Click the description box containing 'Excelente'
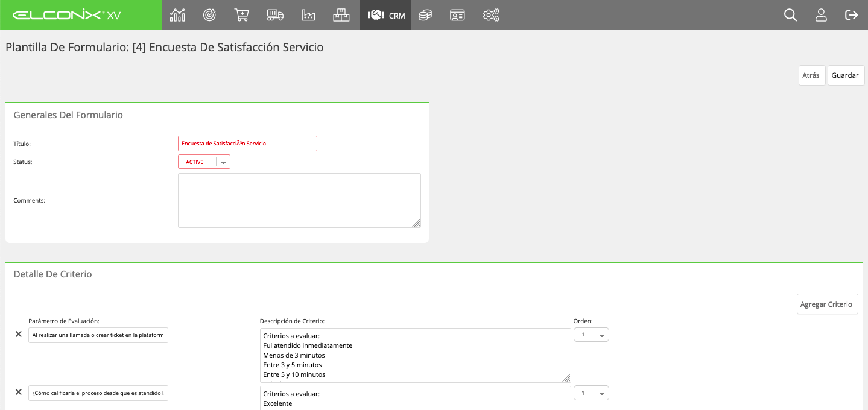This screenshot has width=868, height=410. pyautogui.click(x=416, y=398)
